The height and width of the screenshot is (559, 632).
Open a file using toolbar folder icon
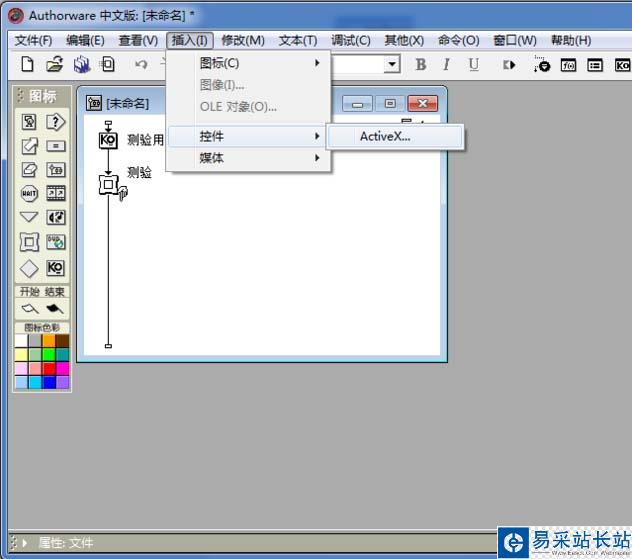click(54, 64)
